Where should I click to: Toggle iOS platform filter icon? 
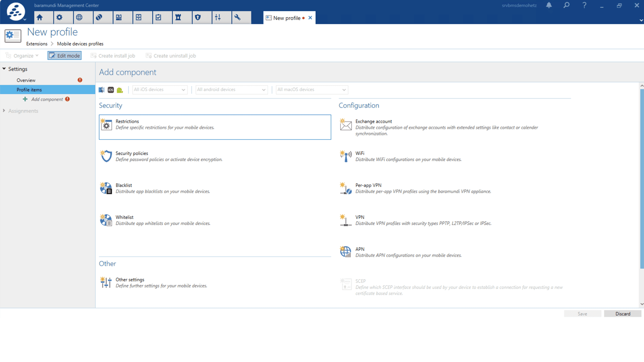coord(111,90)
